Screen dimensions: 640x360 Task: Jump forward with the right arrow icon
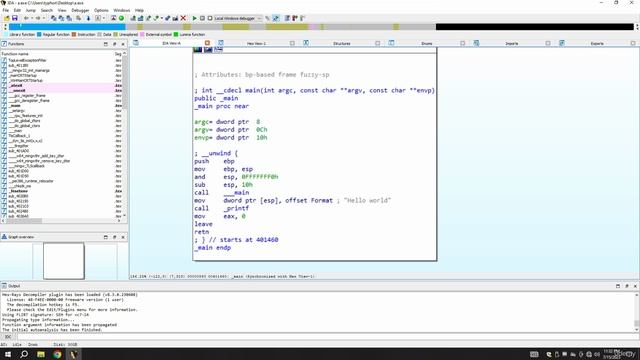tap(38, 18)
